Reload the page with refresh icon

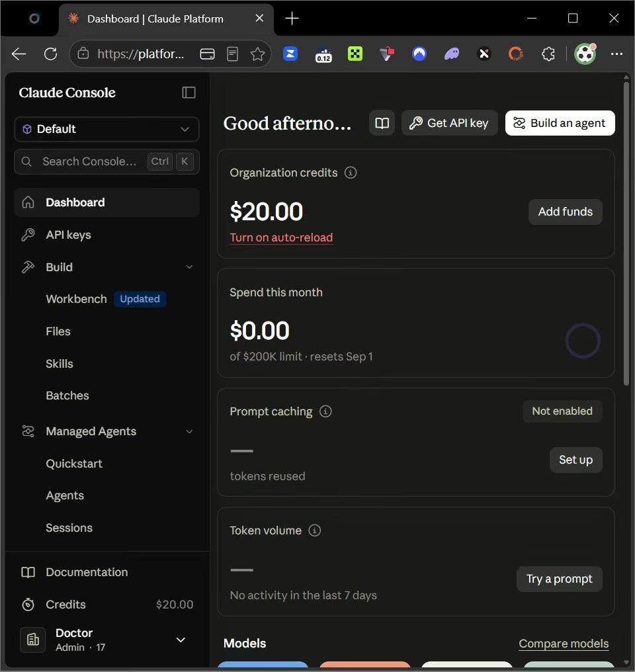click(x=50, y=54)
